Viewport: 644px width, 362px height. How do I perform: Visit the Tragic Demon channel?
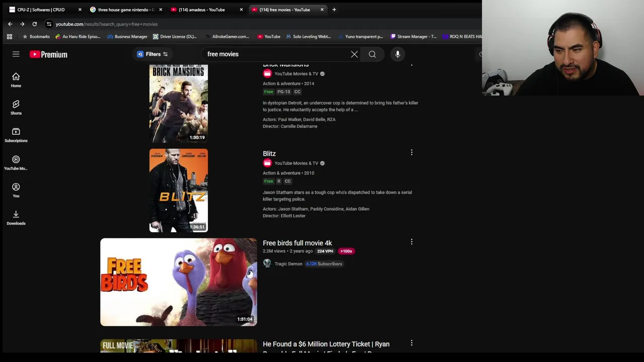(x=288, y=263)
